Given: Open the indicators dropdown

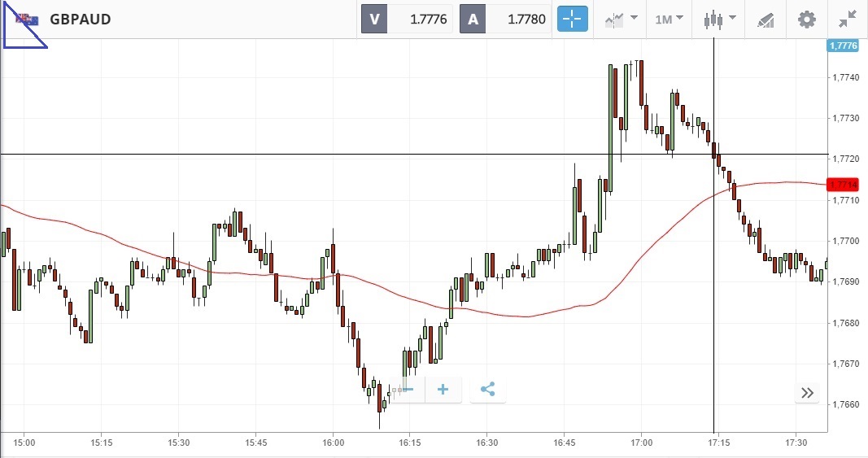Looking at the screenshot, I should click(621, 19).
